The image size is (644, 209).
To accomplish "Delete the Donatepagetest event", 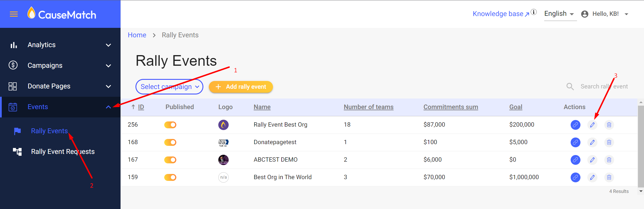I will 609,142.
